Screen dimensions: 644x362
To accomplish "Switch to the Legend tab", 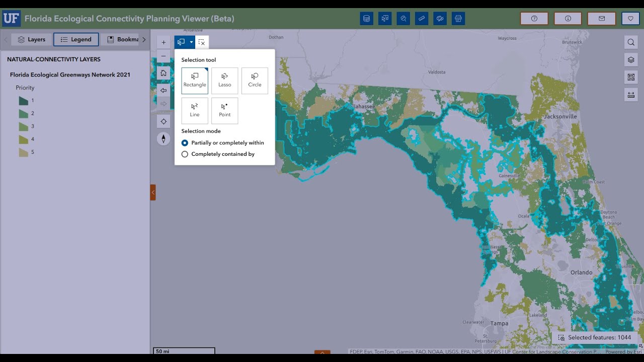I will [76, 39].
